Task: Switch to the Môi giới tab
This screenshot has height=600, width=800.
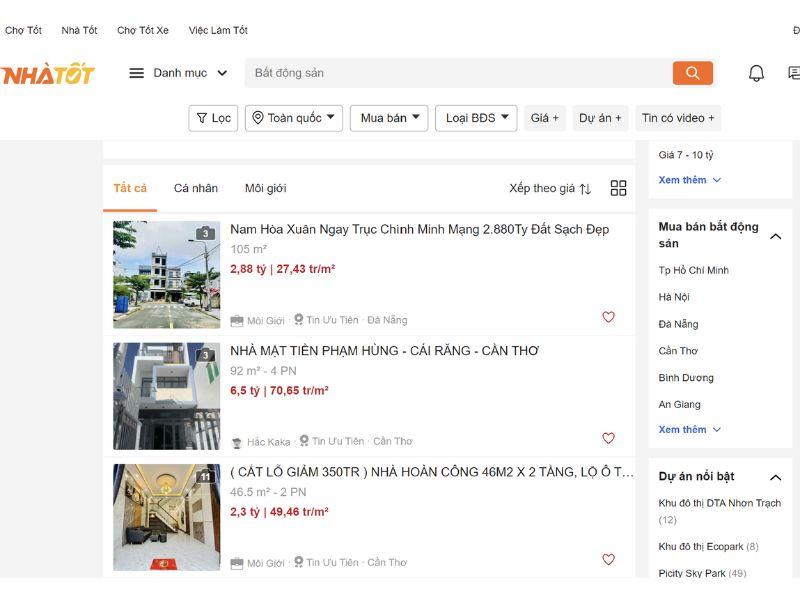Action: pyautogui.click(x=265, y=188)
